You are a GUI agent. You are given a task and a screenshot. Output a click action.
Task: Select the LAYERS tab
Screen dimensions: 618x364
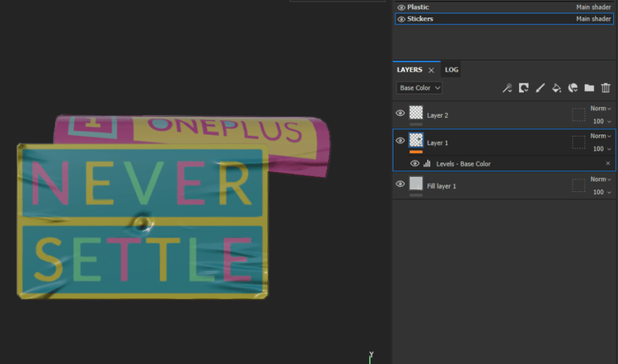(410, 70)
